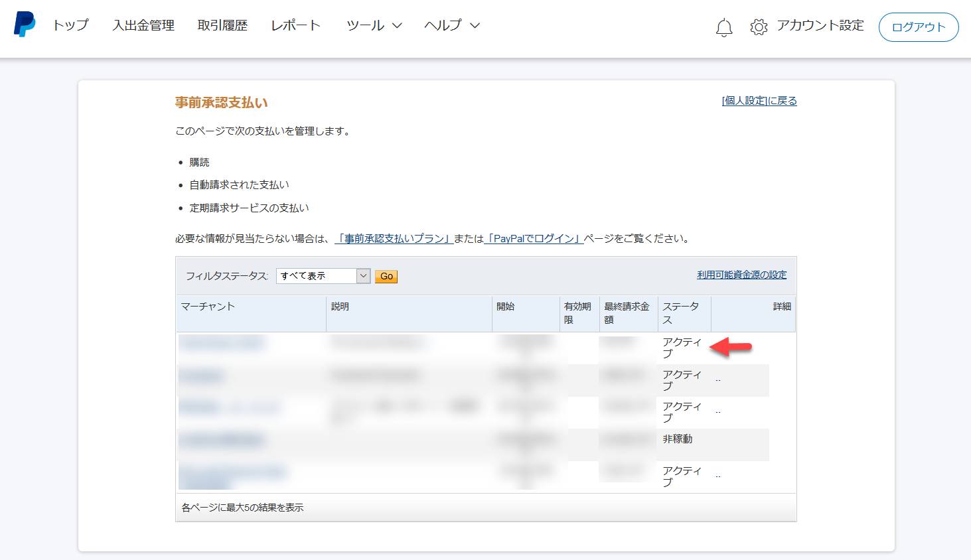Click the PayPal logo icon

pos(25,25)
